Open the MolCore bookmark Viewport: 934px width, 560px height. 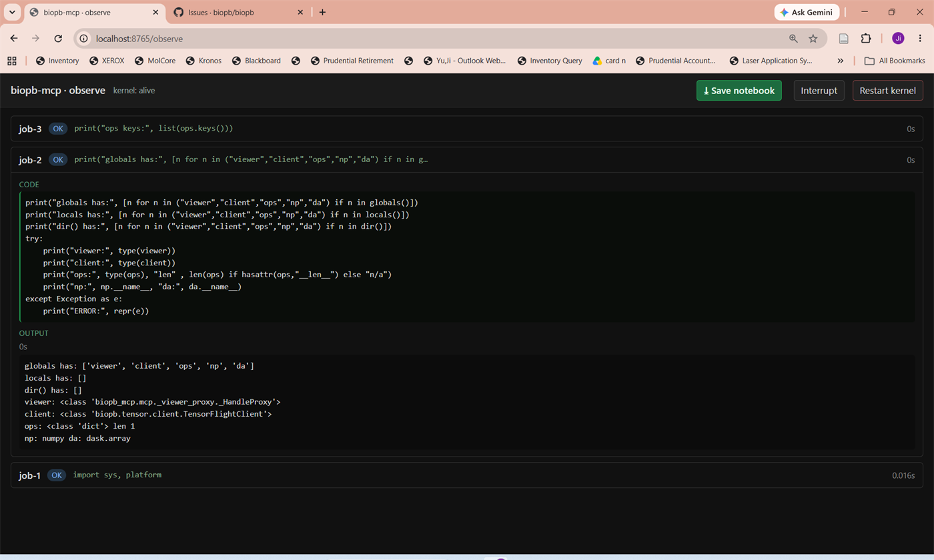155,61
